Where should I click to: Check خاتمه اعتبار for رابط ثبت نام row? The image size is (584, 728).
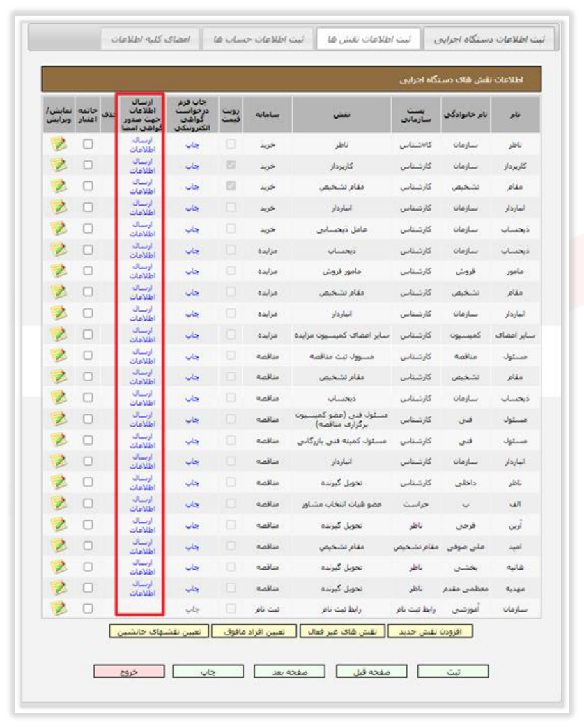pyautogui.click(x=88, y=609)
